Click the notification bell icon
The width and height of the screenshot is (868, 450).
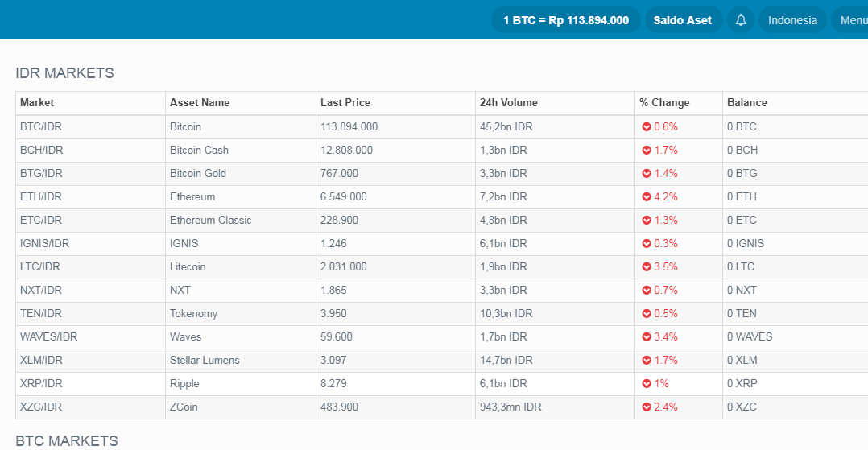tap(741, 20)
